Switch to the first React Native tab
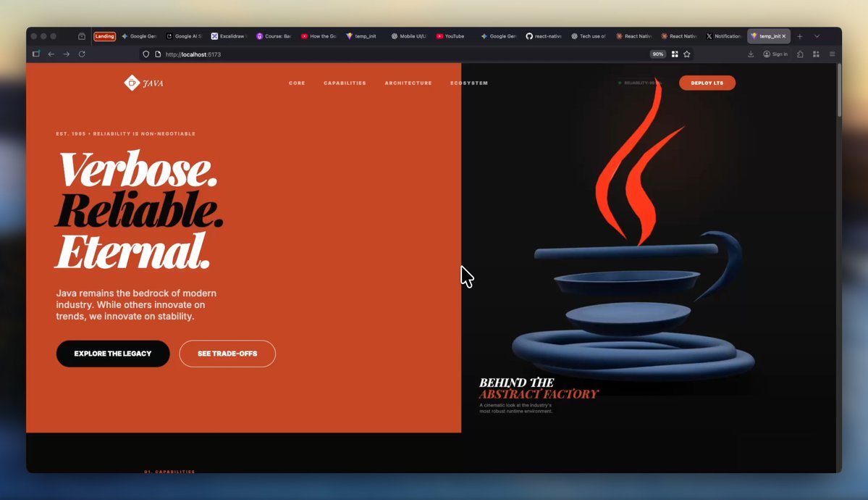Viewport: 868px width, 500px height. click(x=633, y=36)
